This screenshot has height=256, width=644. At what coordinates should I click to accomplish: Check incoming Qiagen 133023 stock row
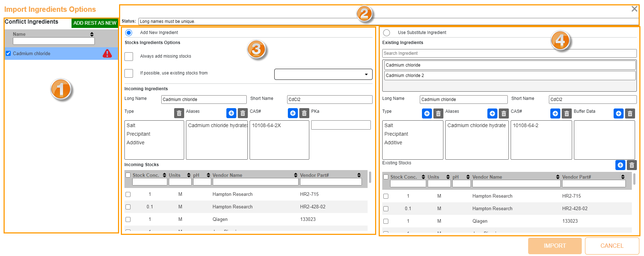[128, 219]
